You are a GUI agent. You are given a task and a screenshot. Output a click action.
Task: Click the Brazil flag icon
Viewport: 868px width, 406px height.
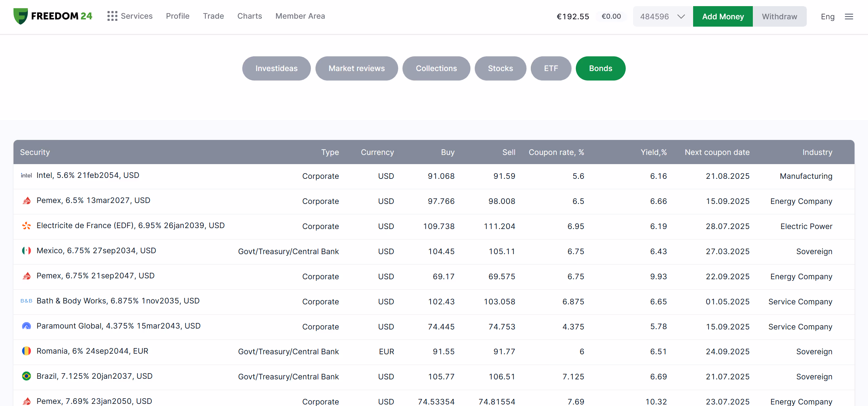click(26, 376)
